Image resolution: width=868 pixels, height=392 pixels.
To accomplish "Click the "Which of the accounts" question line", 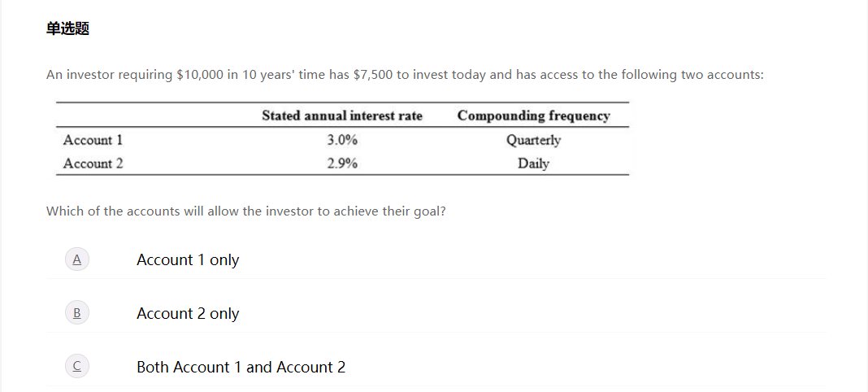I will tap(245, 211).
